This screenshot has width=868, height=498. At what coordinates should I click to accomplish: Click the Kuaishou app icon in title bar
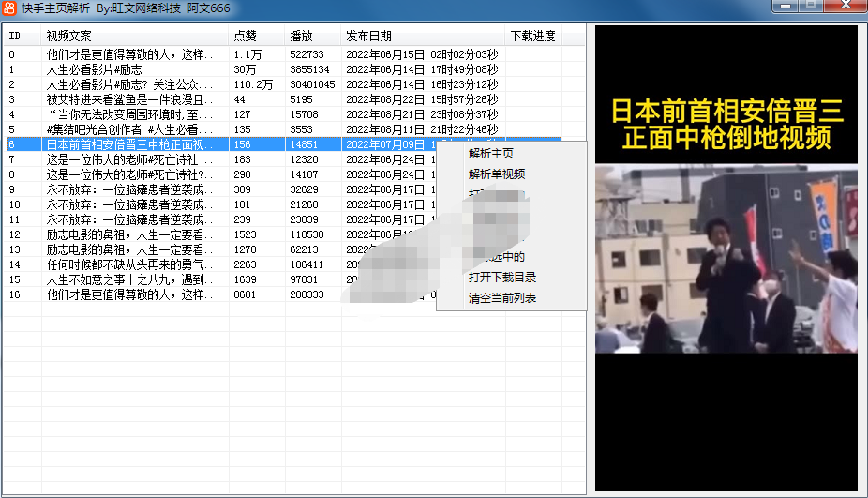click(x=9, y=8)
